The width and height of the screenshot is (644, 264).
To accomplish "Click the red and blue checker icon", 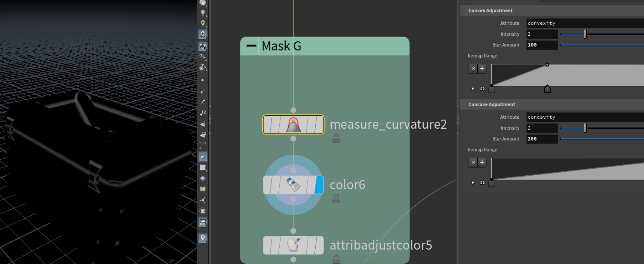I will [x=202, y=167].
